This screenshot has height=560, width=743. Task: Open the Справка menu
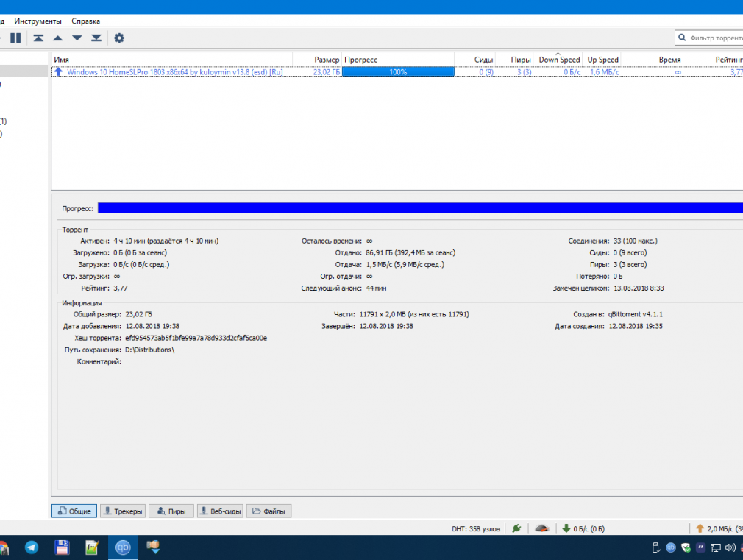[x=86, y=21]
